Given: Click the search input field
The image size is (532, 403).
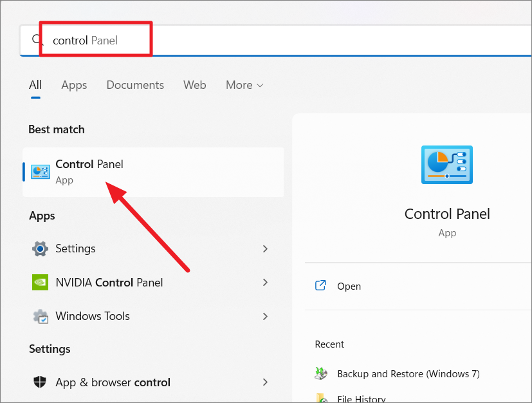Looking at the screenshot, I should tap(289, 41).
